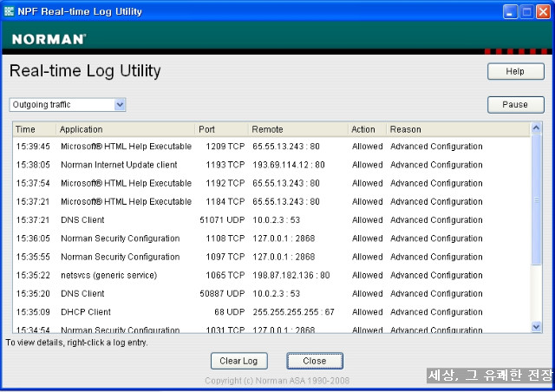Clear the log entries

click(x=239, y=361)
